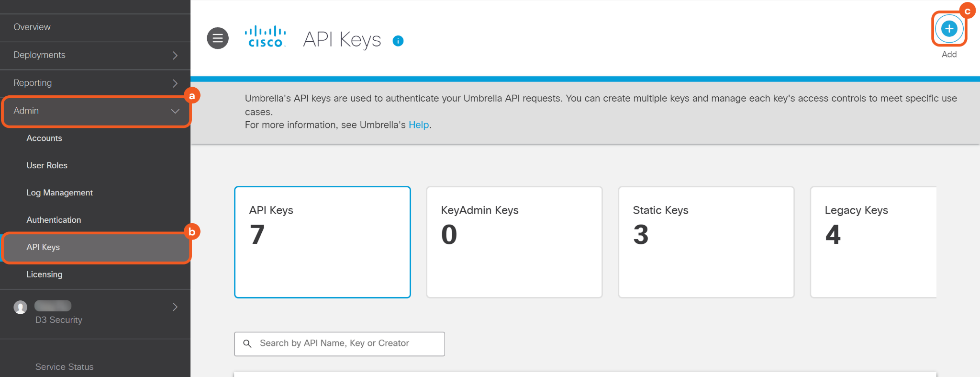Click the search magnifier icon
This screenshot has height=377, width=980.
pyautogui.click(x=247, y=343)
